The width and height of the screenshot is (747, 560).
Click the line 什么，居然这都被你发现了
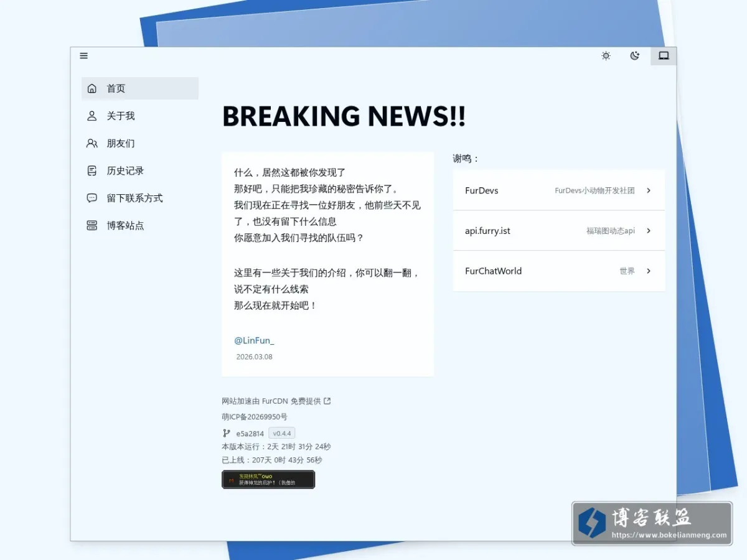coord(290,172)
